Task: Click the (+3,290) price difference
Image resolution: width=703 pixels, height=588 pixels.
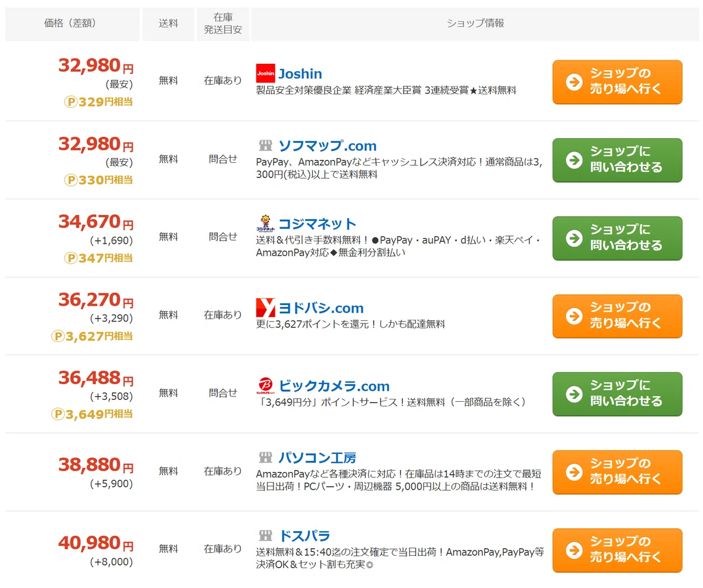Action: (x=111, y=319)
